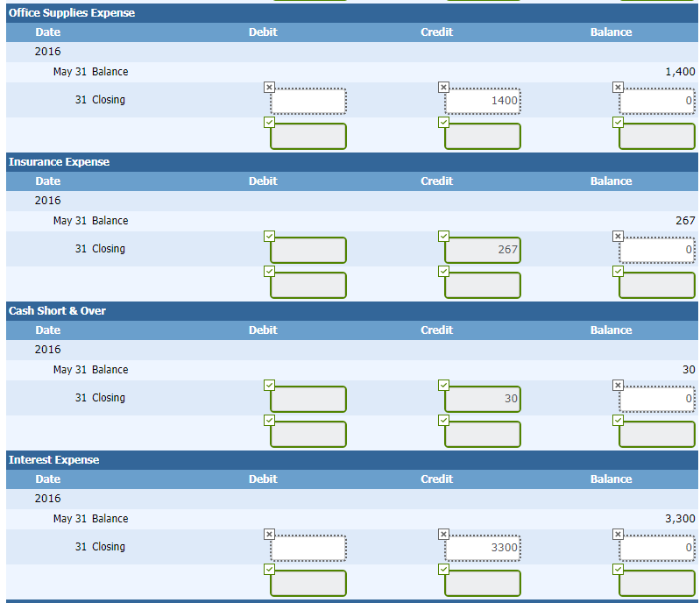Click Insurance Expense Closing debit field
The height and width of the screenshot is (603, 700).
(x=308, y=250)
